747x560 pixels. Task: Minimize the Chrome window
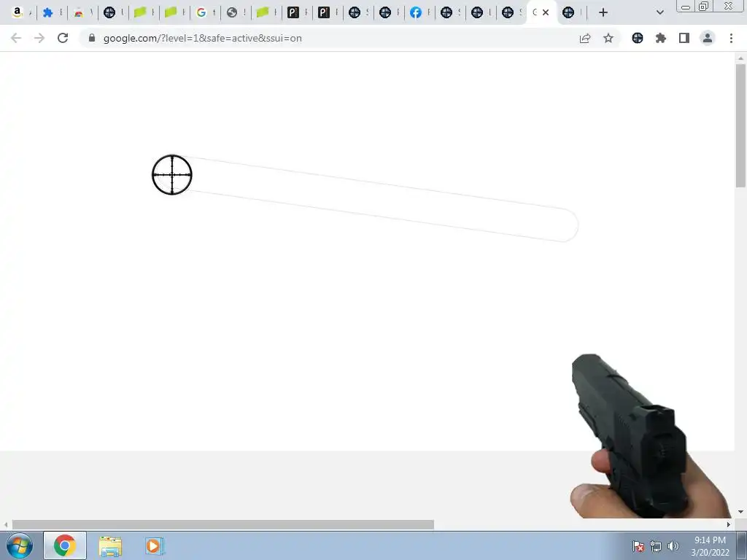[686, 6]
